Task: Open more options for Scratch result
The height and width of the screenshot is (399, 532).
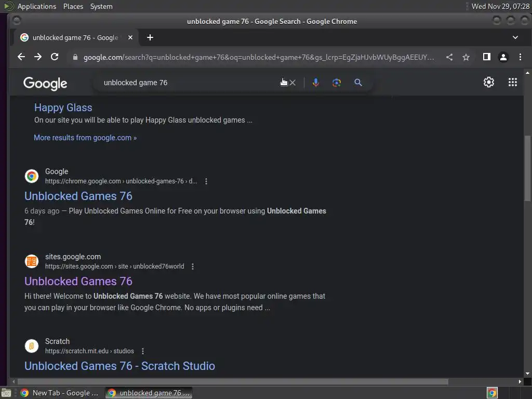Action: coord(143,351)
